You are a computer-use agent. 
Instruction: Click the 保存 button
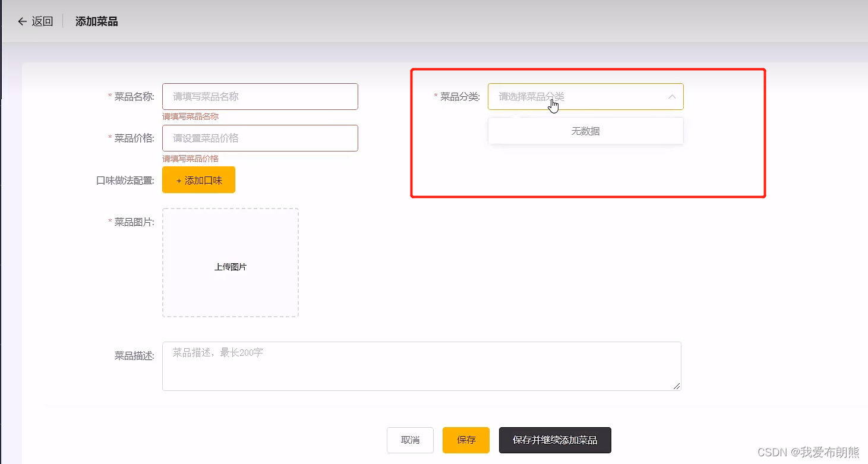click(466, 440)
